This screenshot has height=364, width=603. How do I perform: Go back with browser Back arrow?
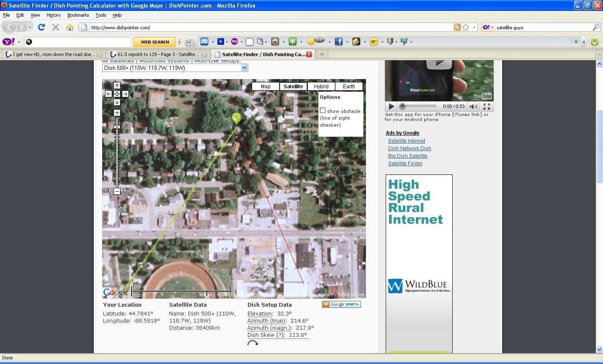[9, 27]
